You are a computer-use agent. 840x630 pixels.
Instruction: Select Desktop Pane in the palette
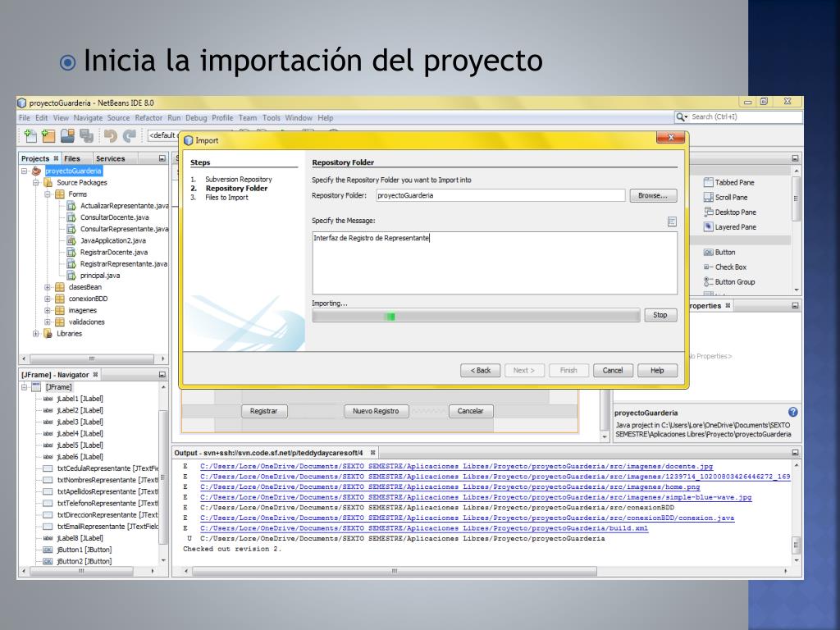click(x=729, y=212)
